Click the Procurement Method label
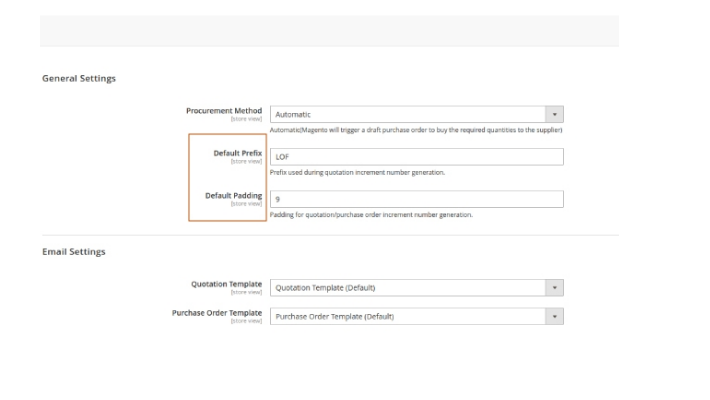Viewport: 710px width, 400px height. point(224,111)
